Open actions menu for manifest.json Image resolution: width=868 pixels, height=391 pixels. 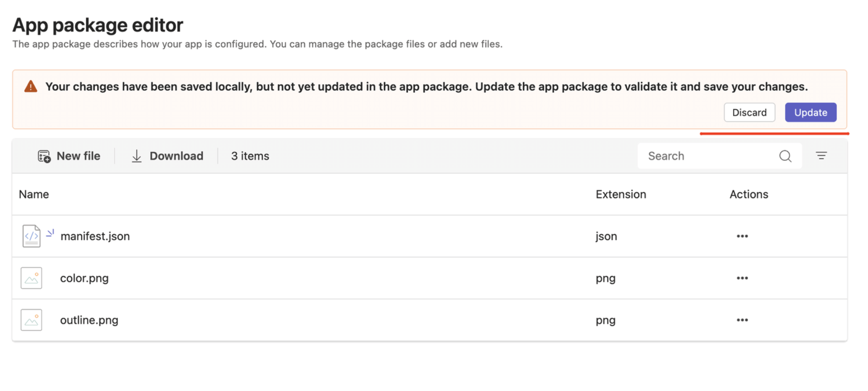coord(742,236)
